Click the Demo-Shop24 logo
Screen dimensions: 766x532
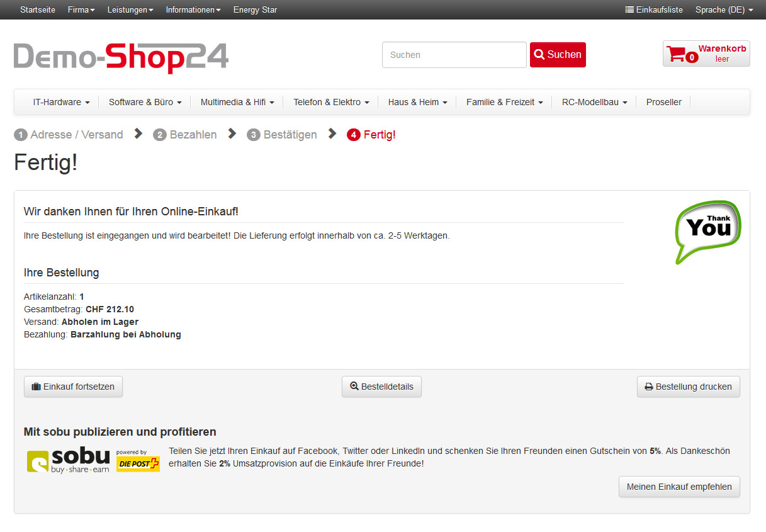coord(121,57)
